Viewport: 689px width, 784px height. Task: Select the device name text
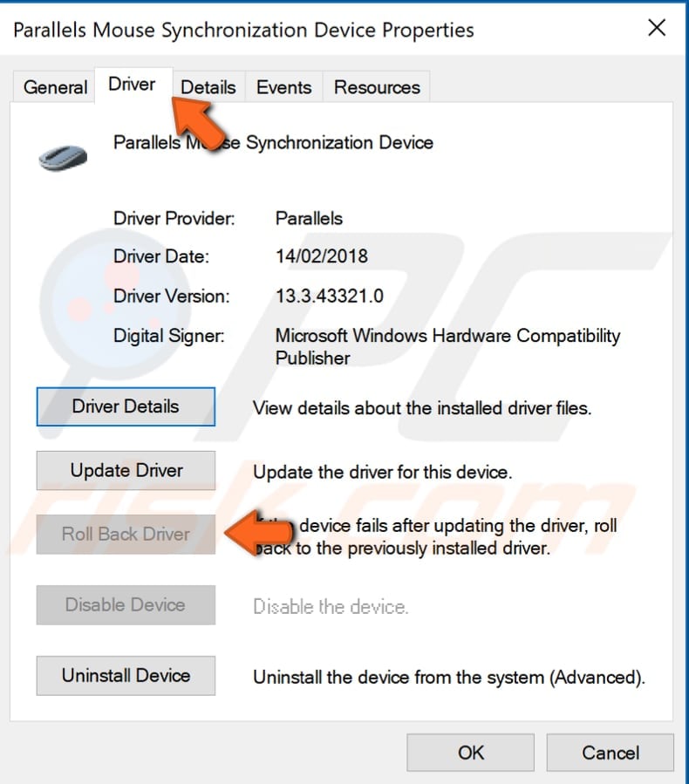(273, 142)
